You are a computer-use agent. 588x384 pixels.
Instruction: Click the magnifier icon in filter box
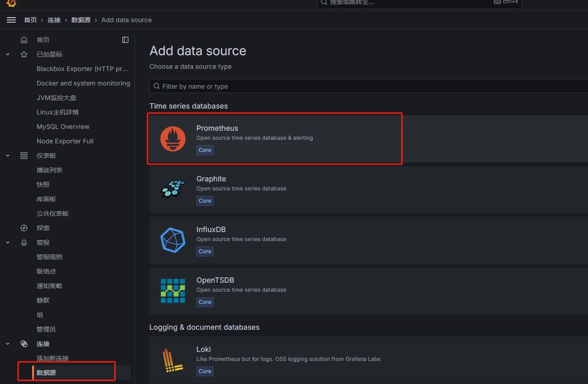tap(157, 86)
